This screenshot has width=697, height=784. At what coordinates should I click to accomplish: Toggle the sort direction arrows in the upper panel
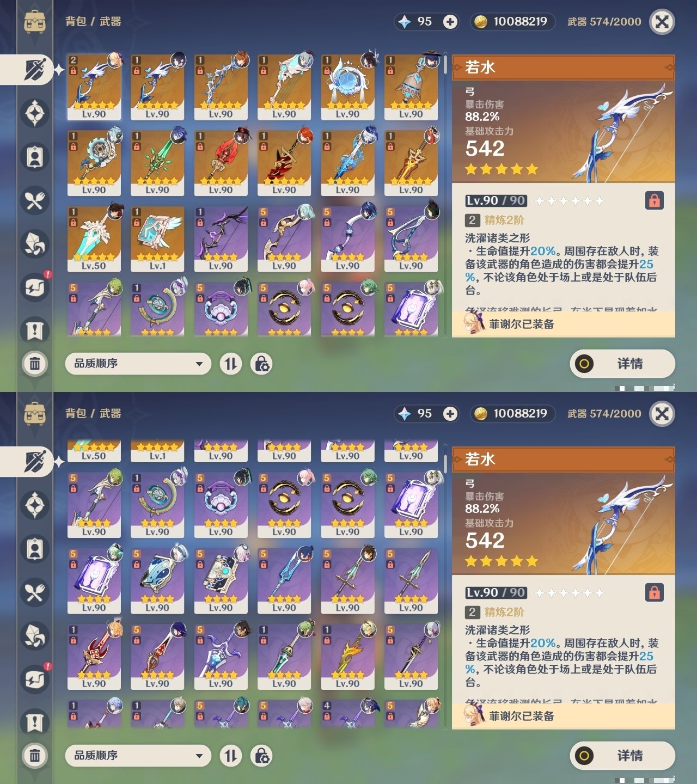coord(231,364)
